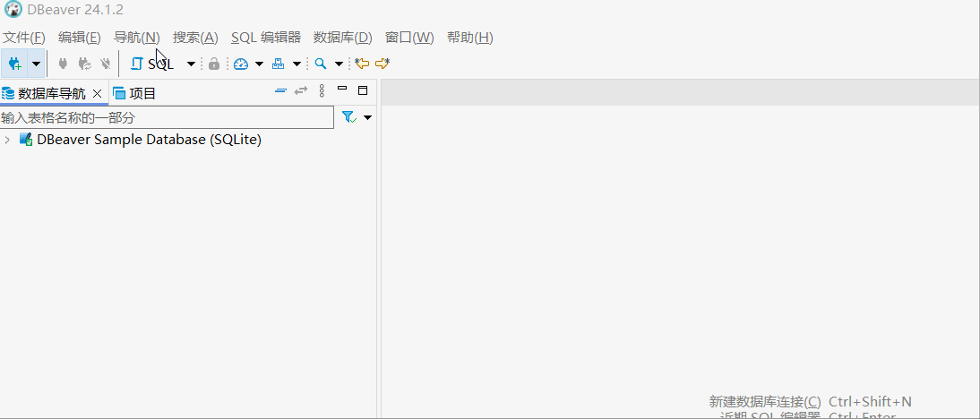The height and width of the screenshot is (419, 980).
Task: Click the 项目 tab folder icon
Action: click(x=119, y=94)
